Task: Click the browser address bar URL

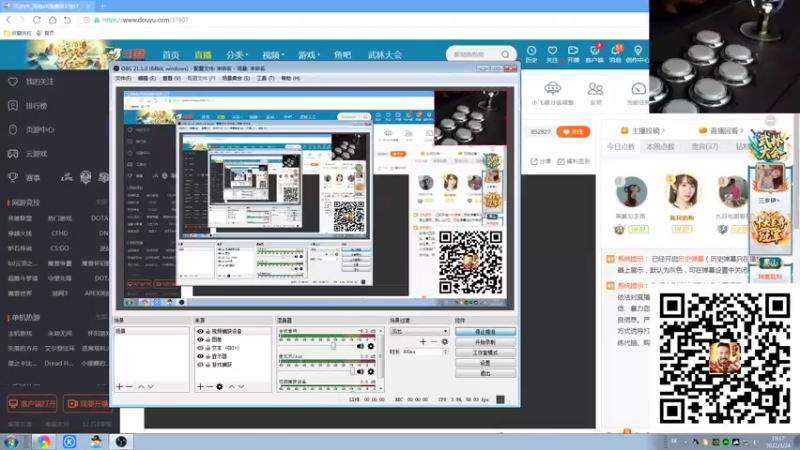Action: [145, 20]
